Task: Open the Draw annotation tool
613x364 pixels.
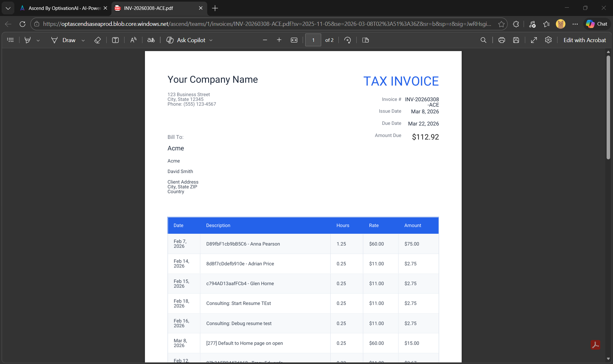Action: click(x=68, y=40)
